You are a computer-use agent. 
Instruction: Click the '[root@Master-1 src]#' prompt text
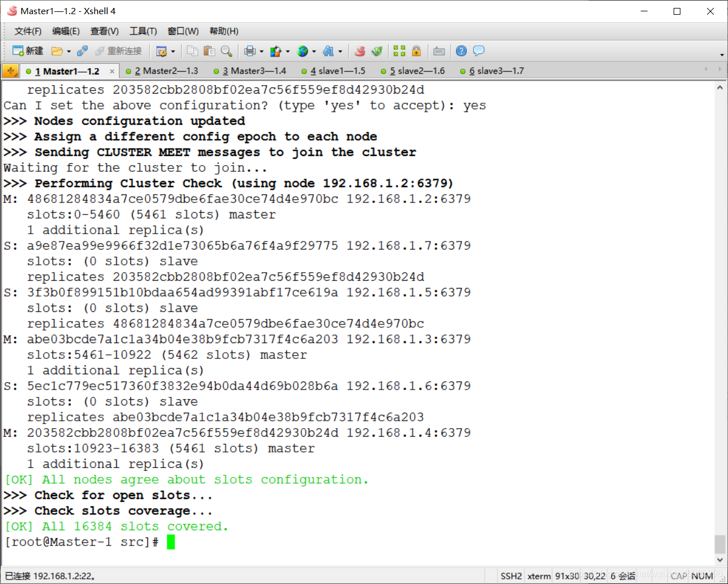81,542
